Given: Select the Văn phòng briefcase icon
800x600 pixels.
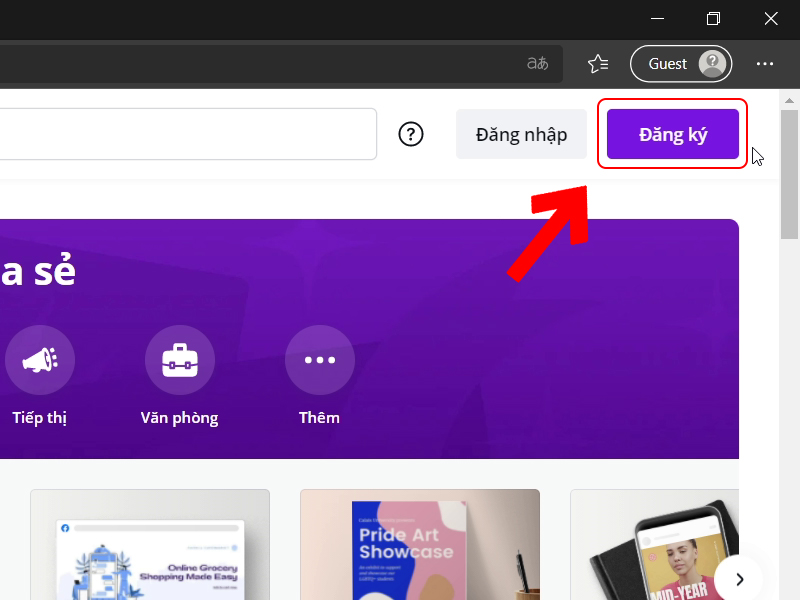Looking at the screenshot, I should point(180,360).
